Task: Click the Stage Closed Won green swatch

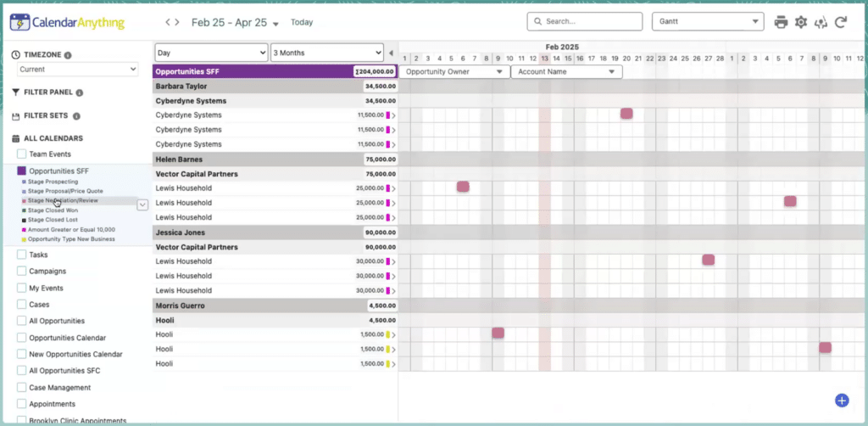Action: click(x=24, y=210)
